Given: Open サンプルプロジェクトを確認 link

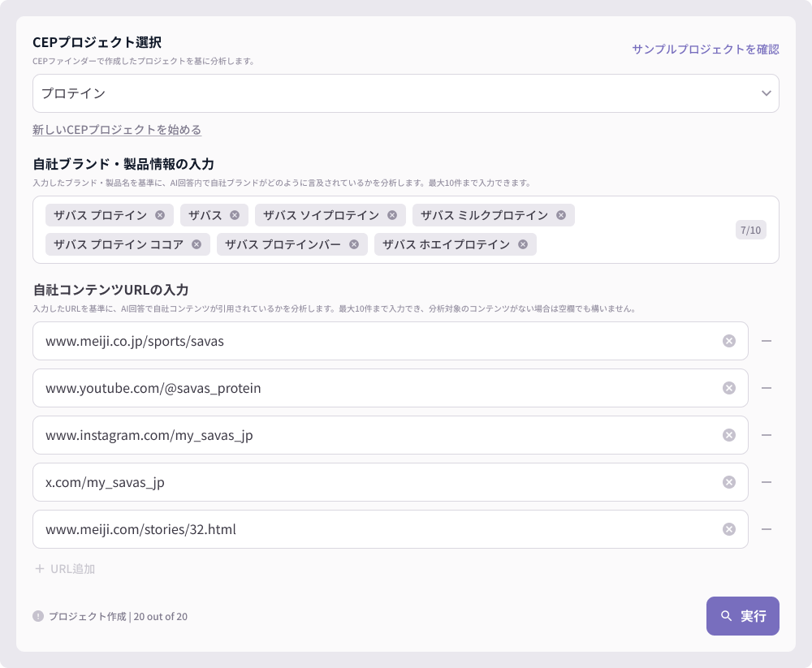Looking at the screenshot, I should (x=706, y=50).
